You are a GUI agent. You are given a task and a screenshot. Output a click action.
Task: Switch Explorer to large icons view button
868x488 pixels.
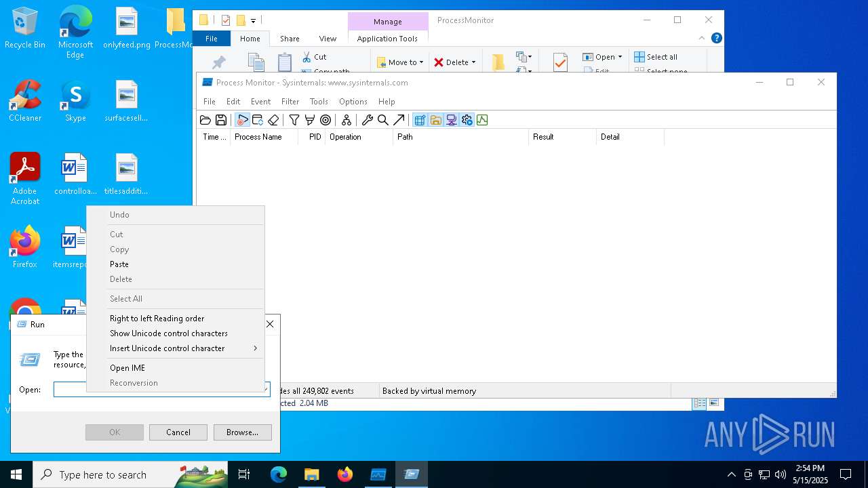coord(714,403)
